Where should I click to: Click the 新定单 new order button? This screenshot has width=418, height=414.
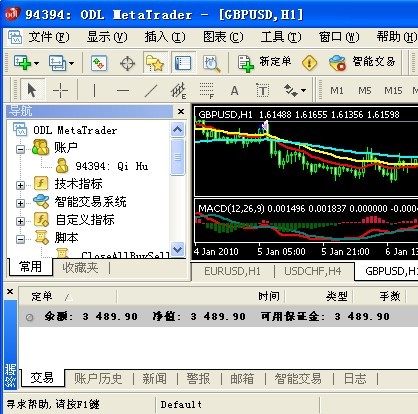[265, 63]
